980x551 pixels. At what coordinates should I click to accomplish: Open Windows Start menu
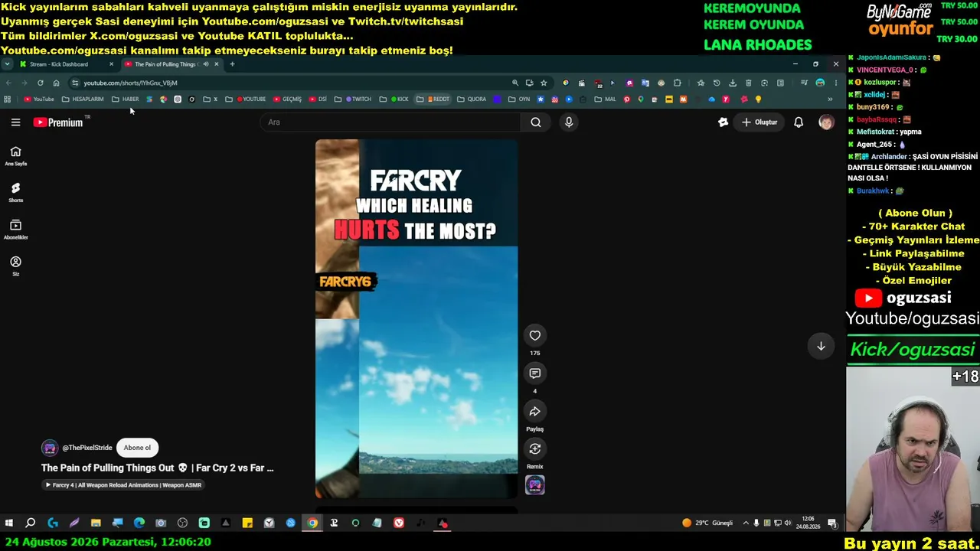[x=9, y=523]
